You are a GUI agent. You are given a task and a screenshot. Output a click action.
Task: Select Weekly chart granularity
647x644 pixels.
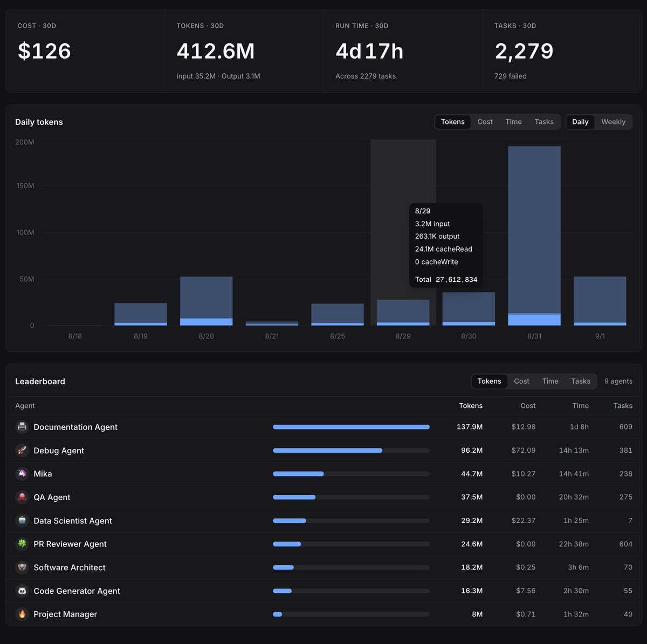coord(614,122)
